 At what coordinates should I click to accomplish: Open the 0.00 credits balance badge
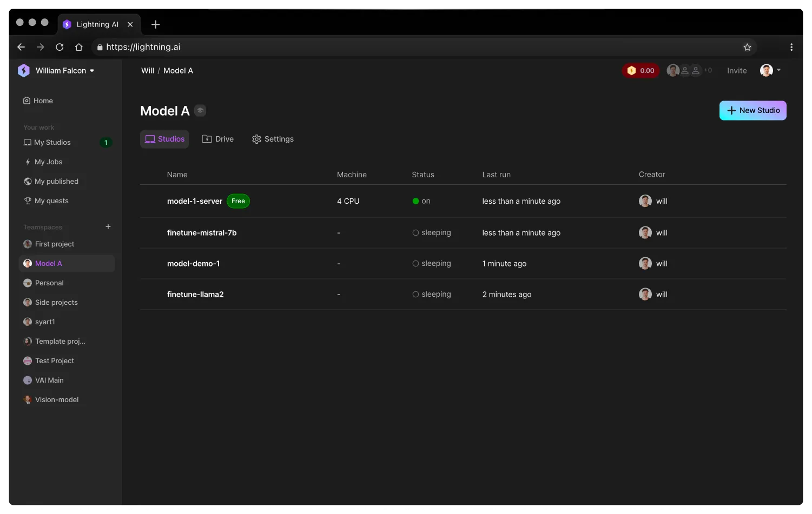641,71
